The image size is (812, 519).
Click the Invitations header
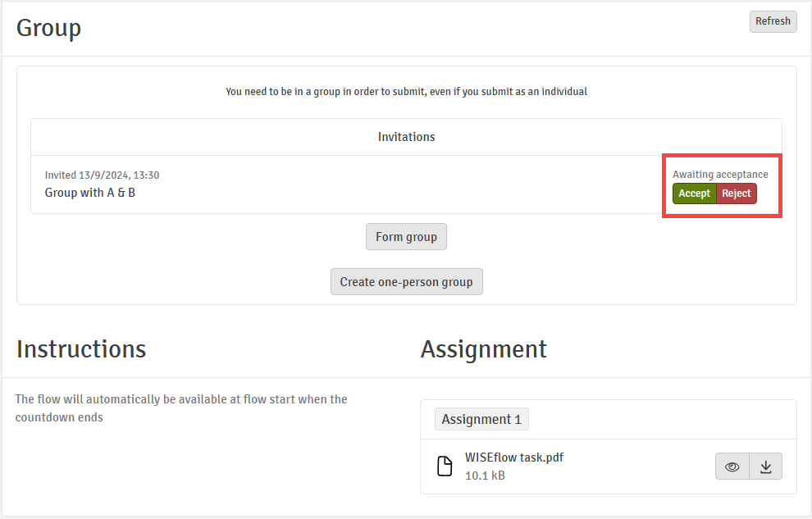tap(407, 137)
